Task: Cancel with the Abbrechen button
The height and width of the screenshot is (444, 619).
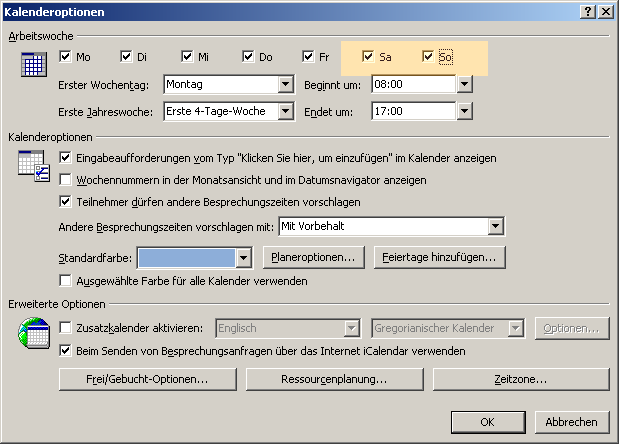Action: pos(572,422)
